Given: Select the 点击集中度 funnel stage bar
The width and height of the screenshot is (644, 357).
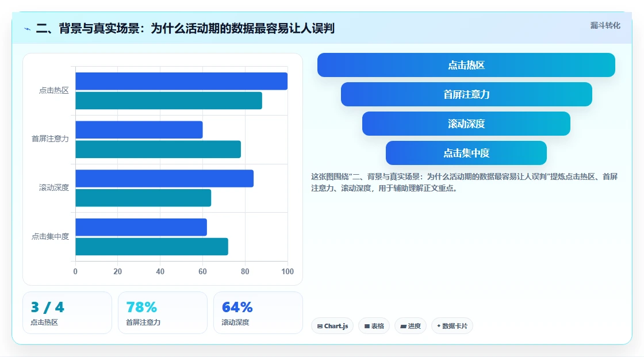Looking at the screenshot, I should (466, 153).
